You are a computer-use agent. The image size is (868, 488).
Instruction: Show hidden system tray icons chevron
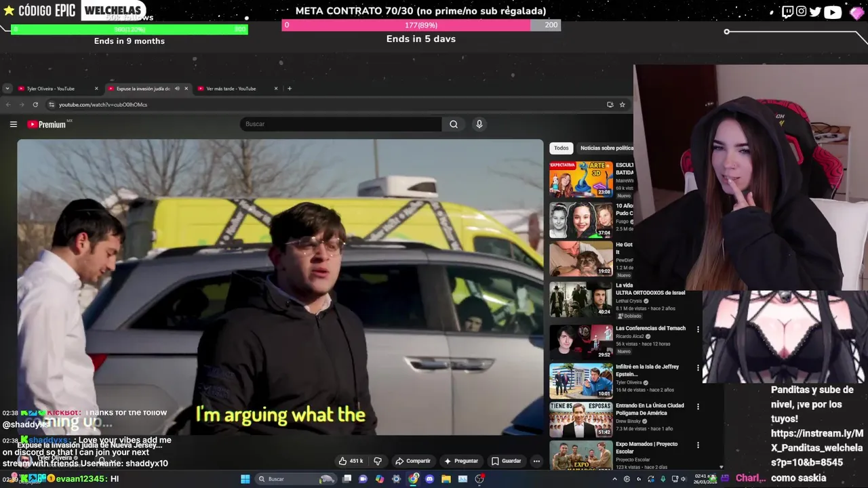coord(614,479)
